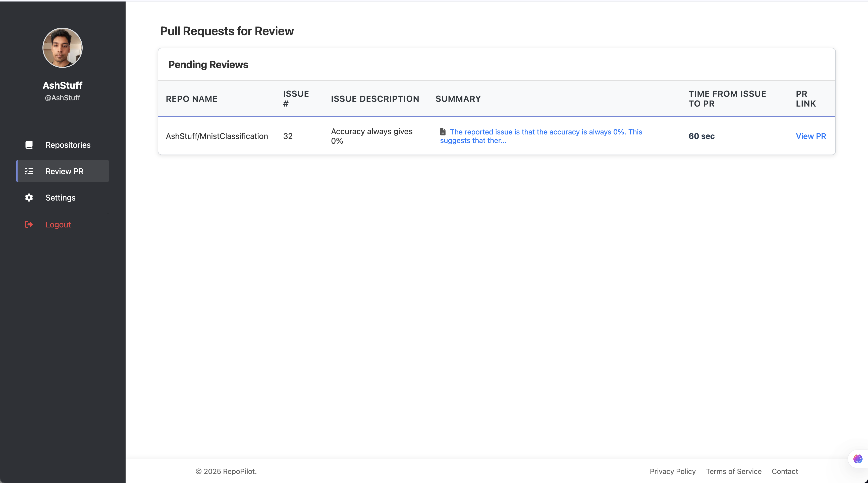Select the Review PR sidebar item

pos(64,171)
